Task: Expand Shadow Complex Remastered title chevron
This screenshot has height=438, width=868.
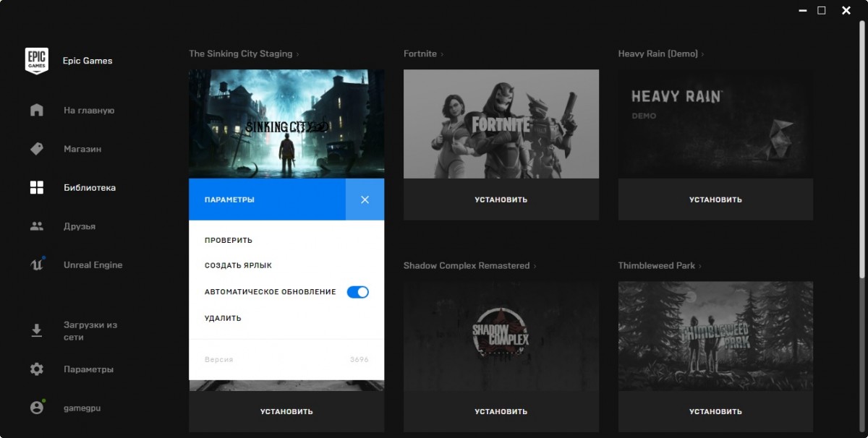Action: (535, 266)
